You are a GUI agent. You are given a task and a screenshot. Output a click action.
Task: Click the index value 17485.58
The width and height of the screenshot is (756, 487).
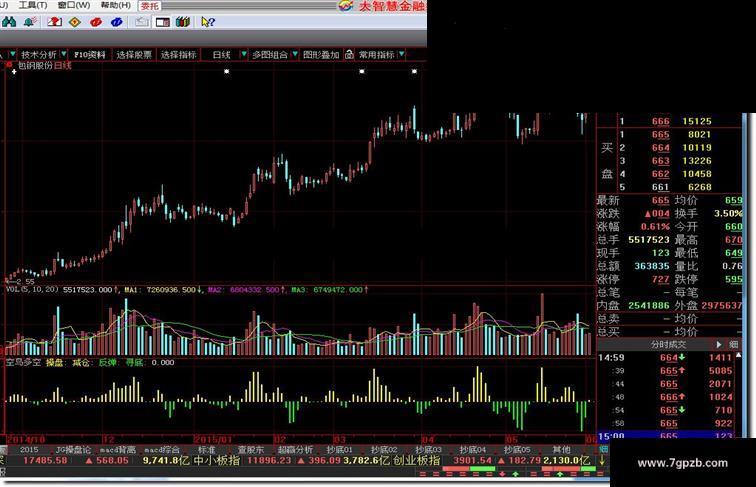[45, 460]
